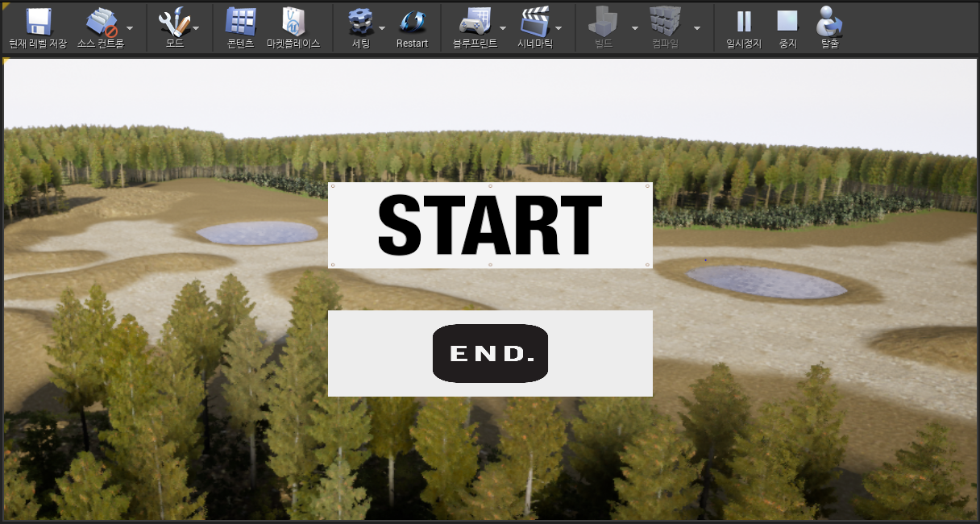Click the END. button in viewport
This screenshot has height=524, width=980.
tap(490, 353)
